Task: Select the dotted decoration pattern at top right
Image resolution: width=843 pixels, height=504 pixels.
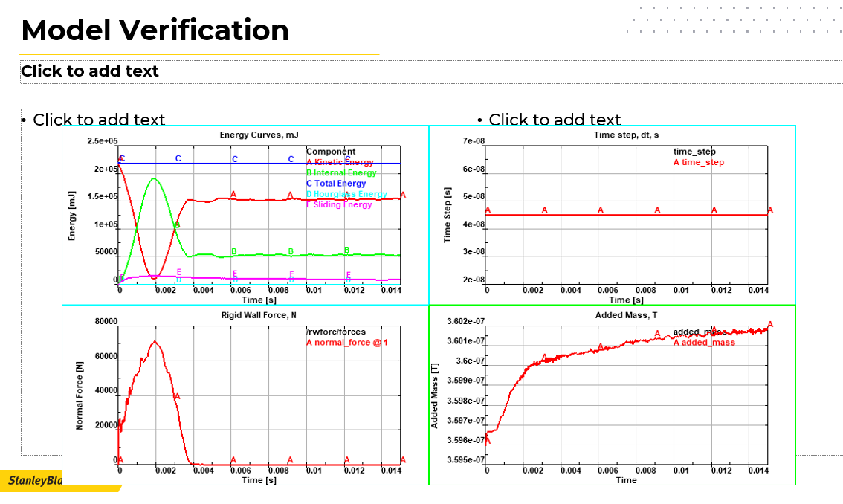Action: [x=732, y=20]
